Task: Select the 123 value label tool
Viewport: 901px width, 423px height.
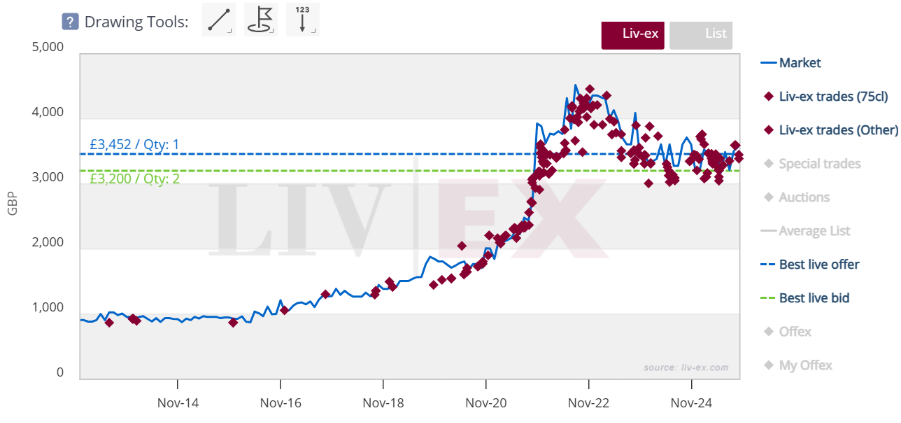Action: click(x=302, y=20)
